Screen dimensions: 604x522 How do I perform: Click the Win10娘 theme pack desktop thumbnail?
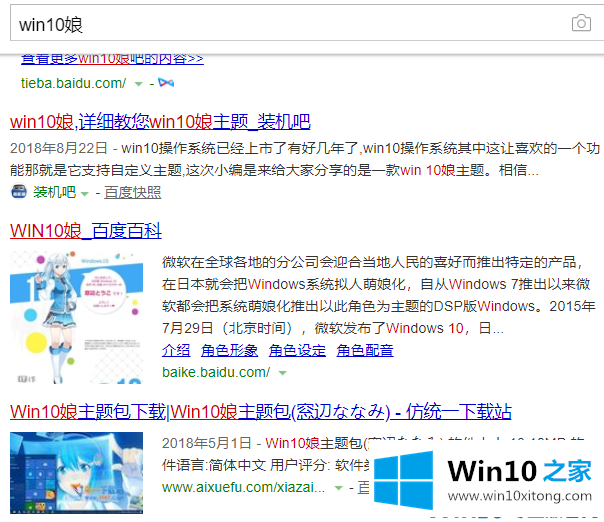coord(76,473)
